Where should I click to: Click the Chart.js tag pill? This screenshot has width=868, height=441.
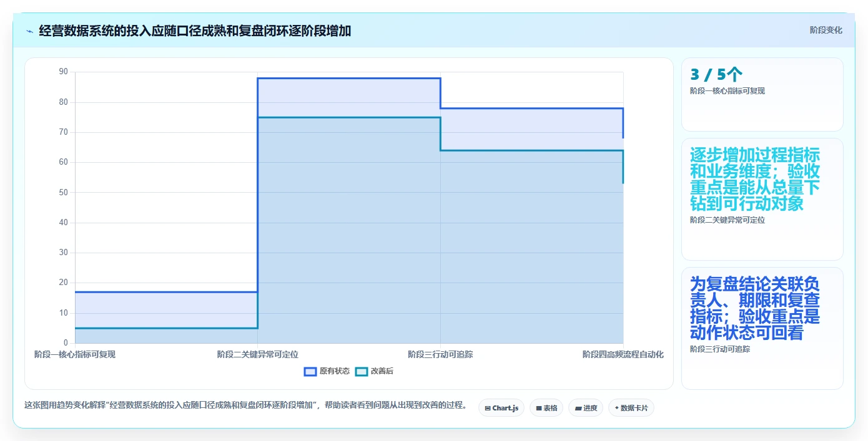point(501,408)
